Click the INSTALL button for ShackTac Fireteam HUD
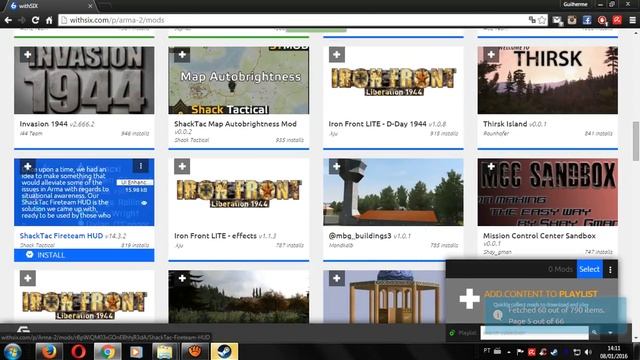This screenshot has height=360, width=640. [x=84, y=255]
